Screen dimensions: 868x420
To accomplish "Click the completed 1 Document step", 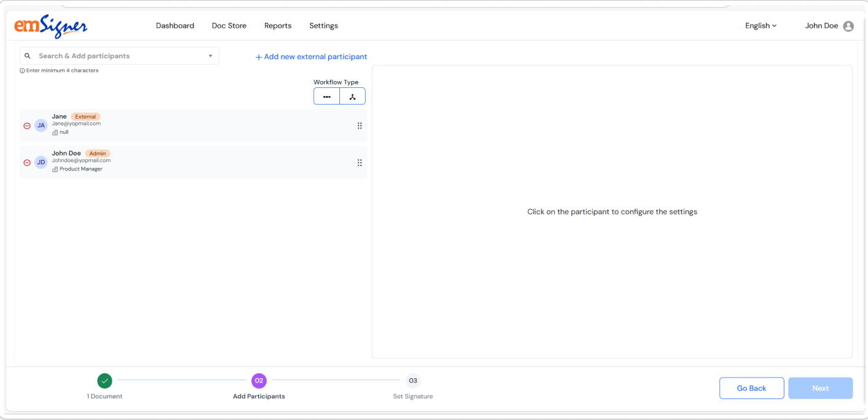I will tap(105, 381).
